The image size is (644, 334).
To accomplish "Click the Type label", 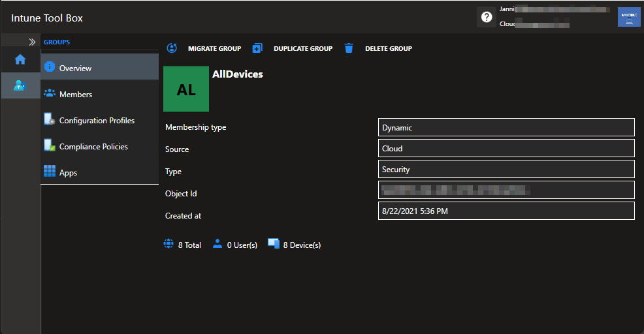I will coord(173,172).
